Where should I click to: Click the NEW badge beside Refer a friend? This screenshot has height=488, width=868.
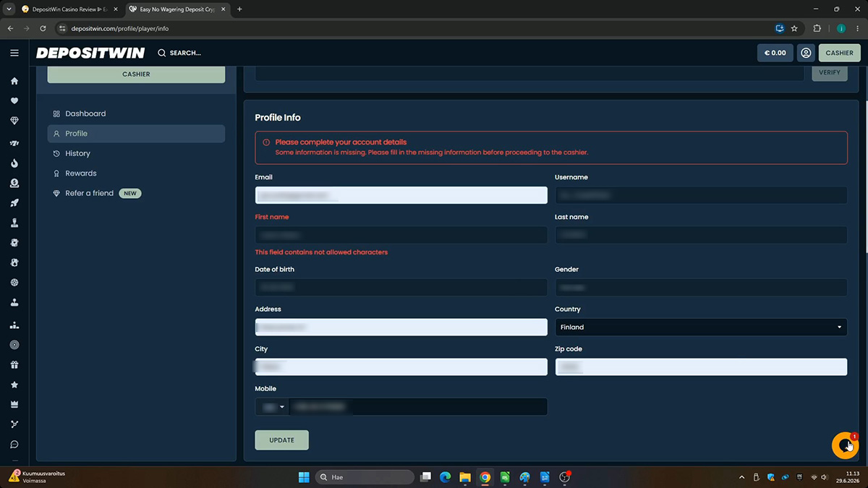(130, 194)
